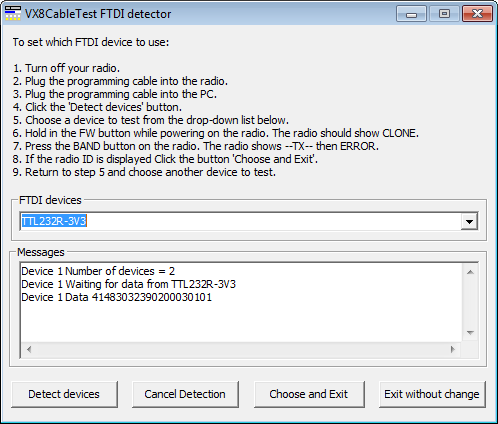Click the vertical scrollbar track in Messages
This screenshot has width=498, height=424.
tap(470, 302)
